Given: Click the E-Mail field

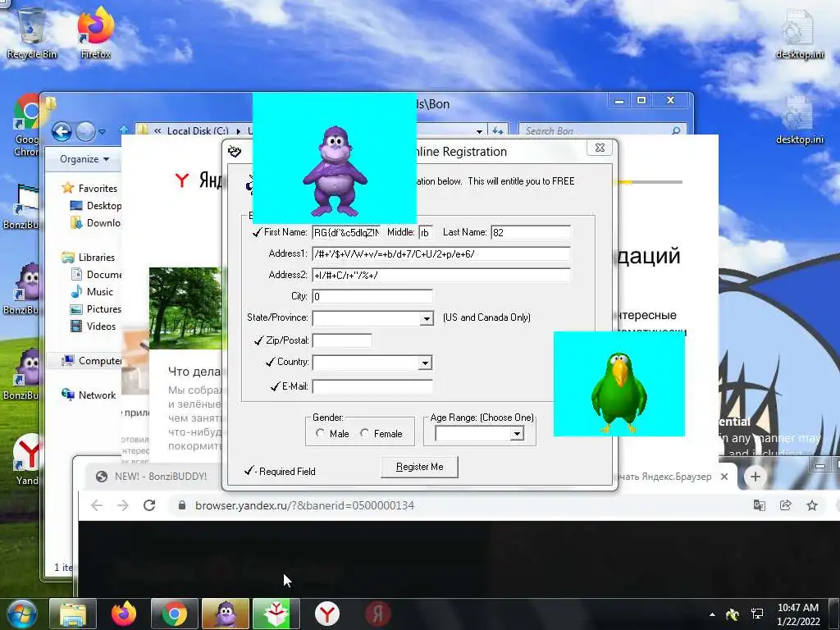Looking at the screenshot, I should (x=372, y=386).
